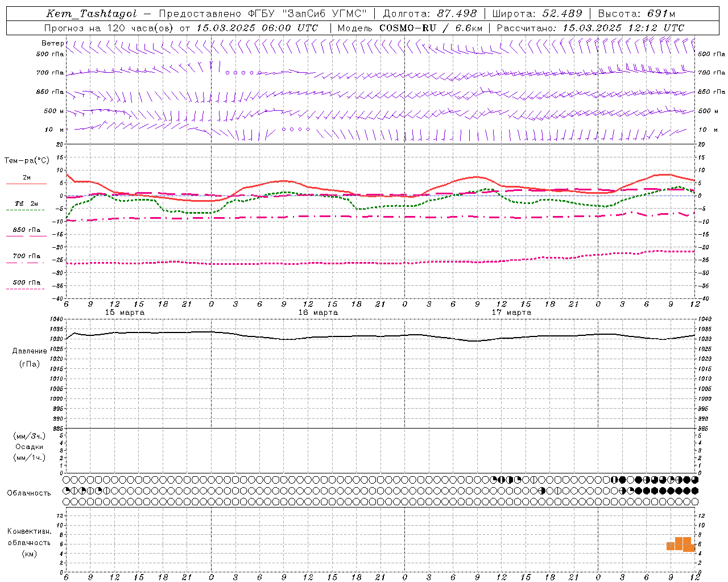Select the 500 гПа dotted temperature legend entry
The width and height of the screenshot is (728, 582).
pyautogui.click(x=26, y=282)
